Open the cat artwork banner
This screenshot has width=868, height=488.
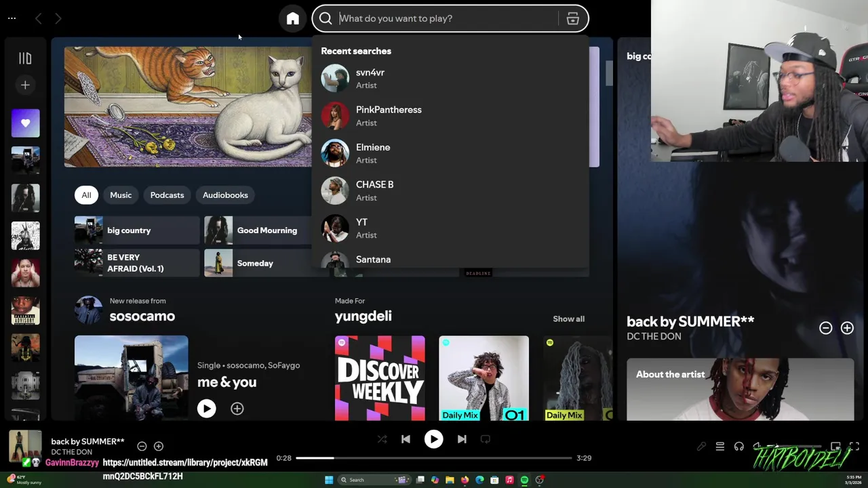pyautogui.click(x=188, y=106)
